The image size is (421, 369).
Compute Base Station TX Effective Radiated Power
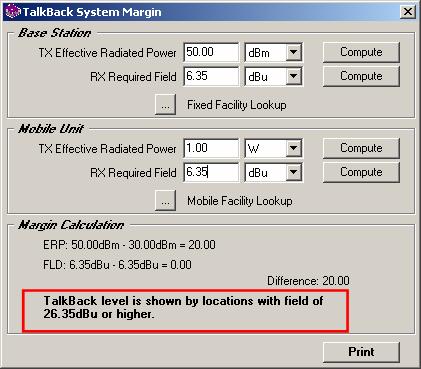pyautogui.click(x=361, y=52)
